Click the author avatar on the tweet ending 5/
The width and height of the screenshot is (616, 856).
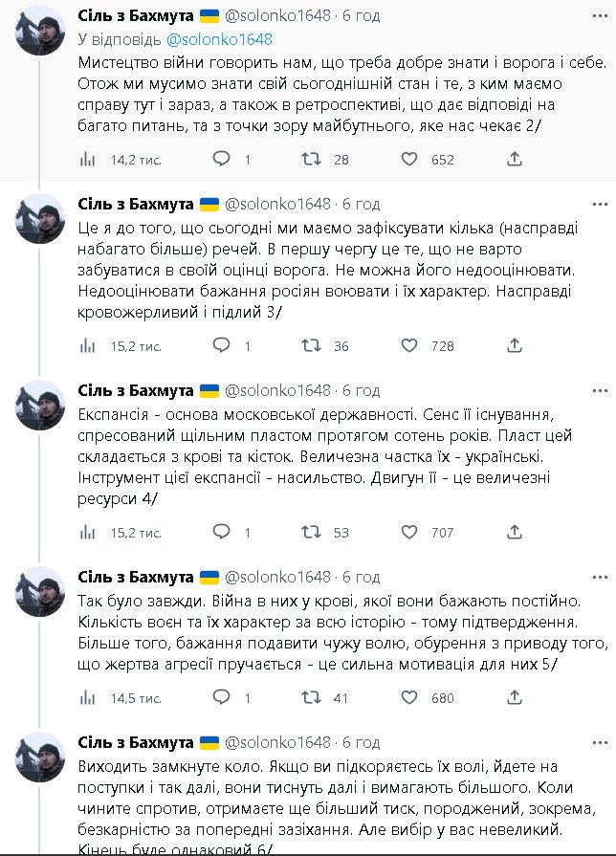41,590
